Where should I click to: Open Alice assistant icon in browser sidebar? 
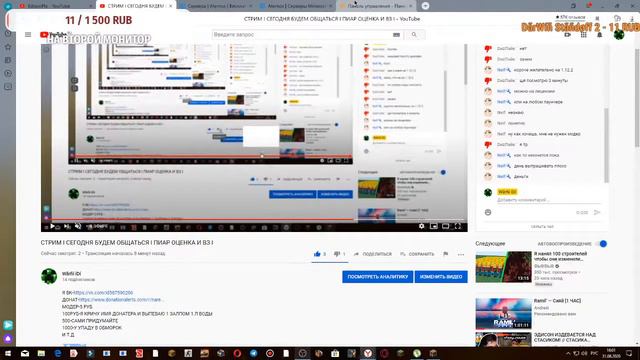coord(8,339)
